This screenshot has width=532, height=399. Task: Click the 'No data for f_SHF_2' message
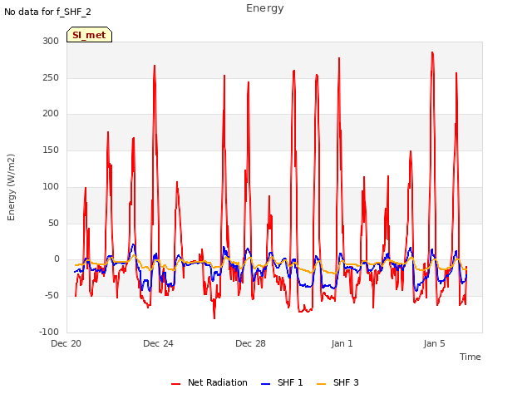tap(47, 12)
